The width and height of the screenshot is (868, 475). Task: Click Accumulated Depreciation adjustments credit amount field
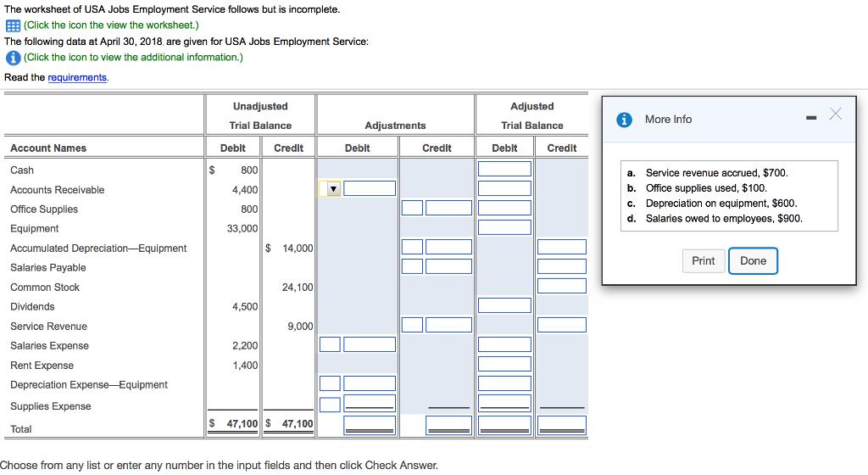point(448,247)
